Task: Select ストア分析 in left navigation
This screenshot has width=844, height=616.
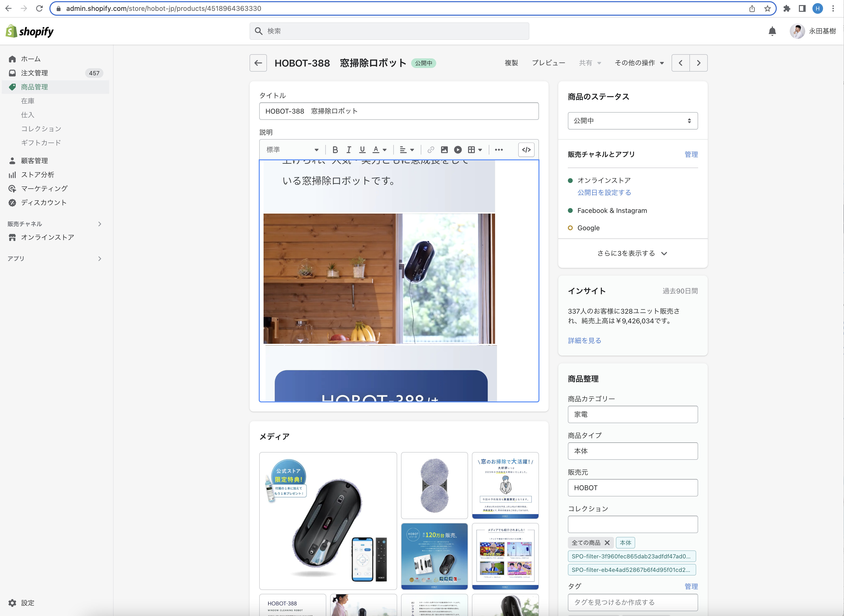Action: pos(37,175)
